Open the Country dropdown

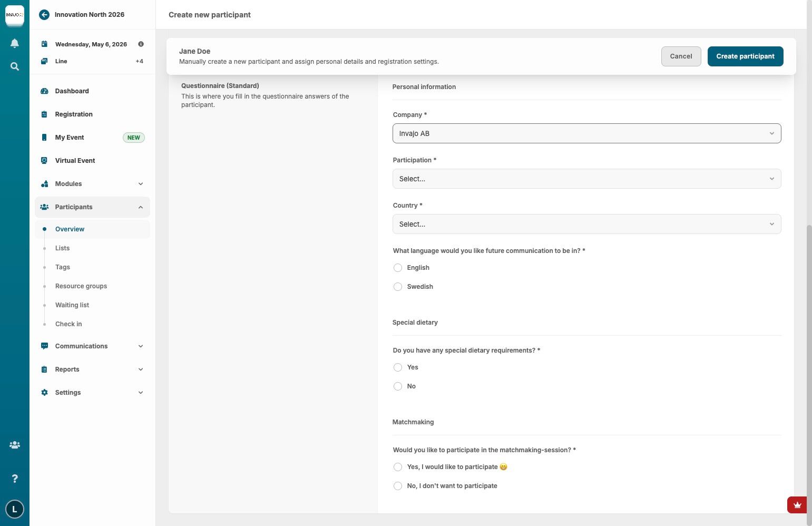[x=586, y=224]
